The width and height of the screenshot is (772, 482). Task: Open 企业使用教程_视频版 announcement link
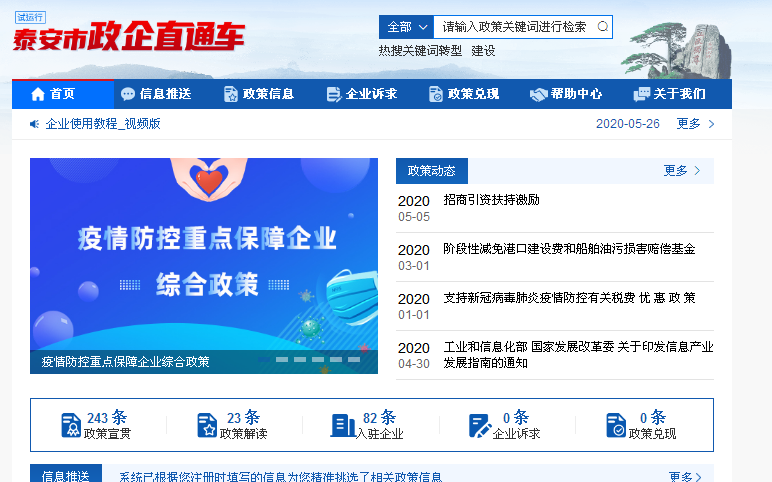103,124
